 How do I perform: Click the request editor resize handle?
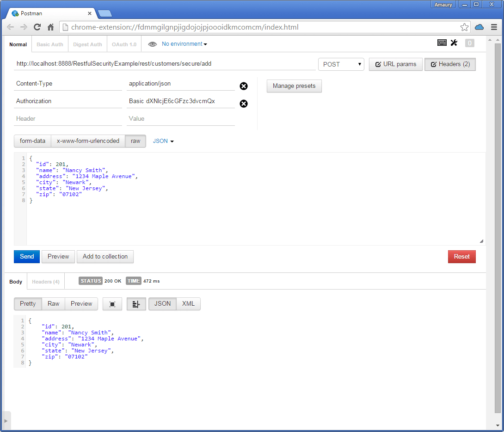point(481,241)
